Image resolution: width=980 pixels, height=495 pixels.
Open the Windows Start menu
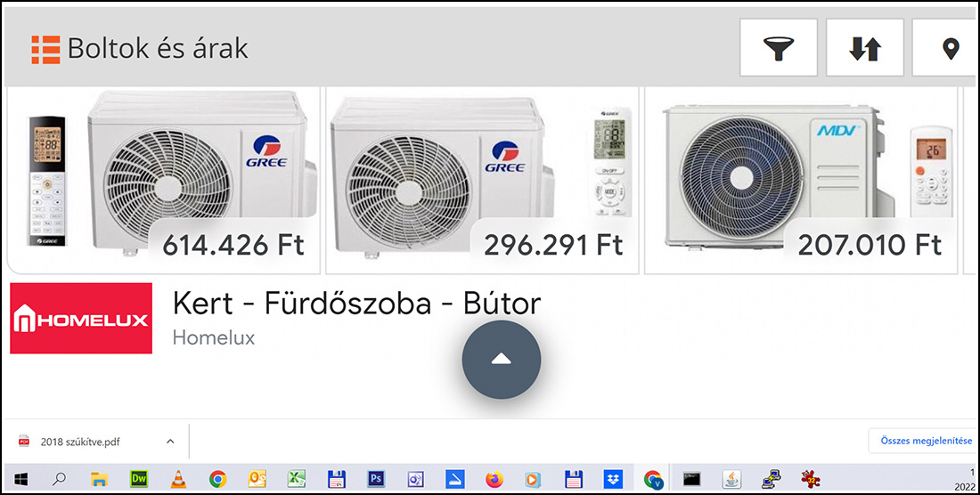point(20,479)
